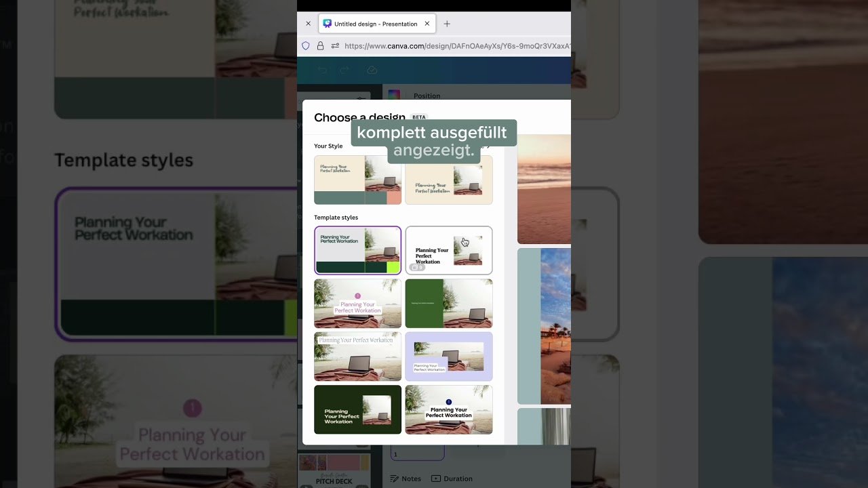Select the white template with serif title
The width and height of the screenshot is (868, 488).
click(x=448, y=250)
